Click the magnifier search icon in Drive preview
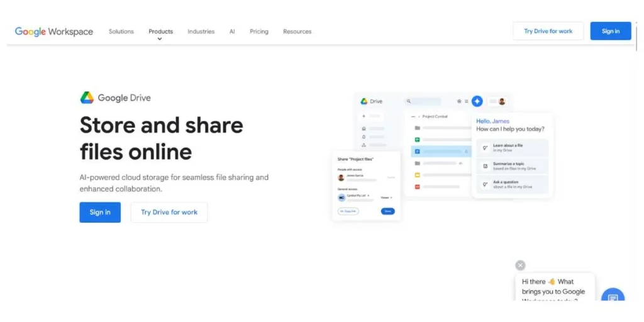 [409, 101]
